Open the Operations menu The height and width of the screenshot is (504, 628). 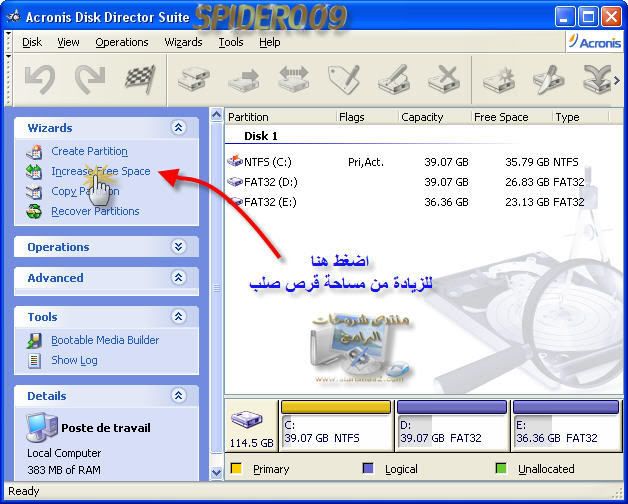click(x=122, y=42)
